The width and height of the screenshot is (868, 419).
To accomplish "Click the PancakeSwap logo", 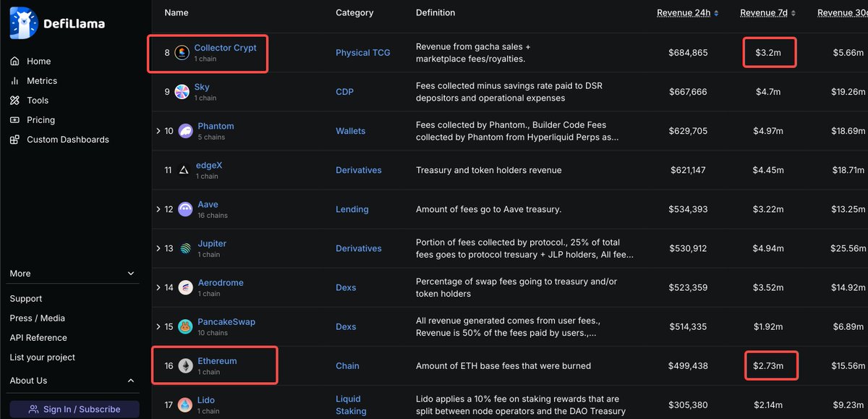I will pyautogui.click(x=185, y=326).
